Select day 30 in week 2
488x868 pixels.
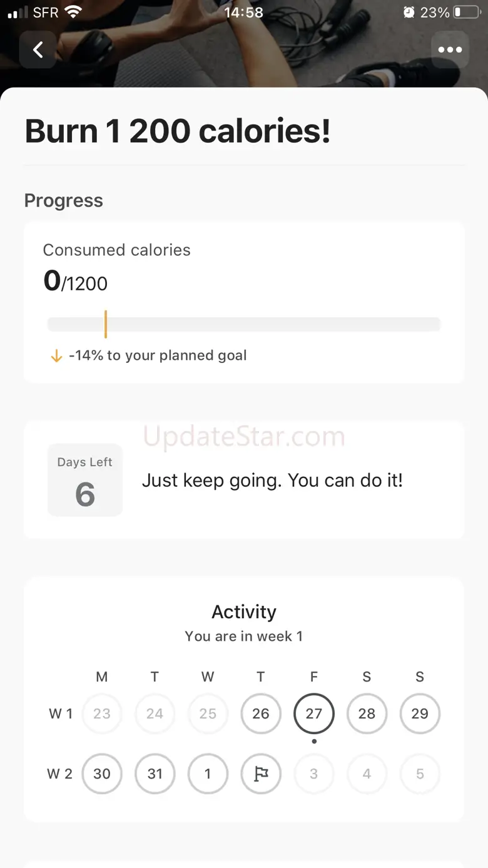pos(102,774)
